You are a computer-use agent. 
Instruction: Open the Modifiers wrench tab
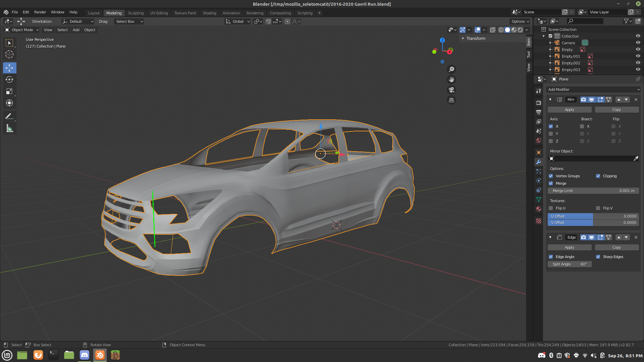[x=539, y=162]
